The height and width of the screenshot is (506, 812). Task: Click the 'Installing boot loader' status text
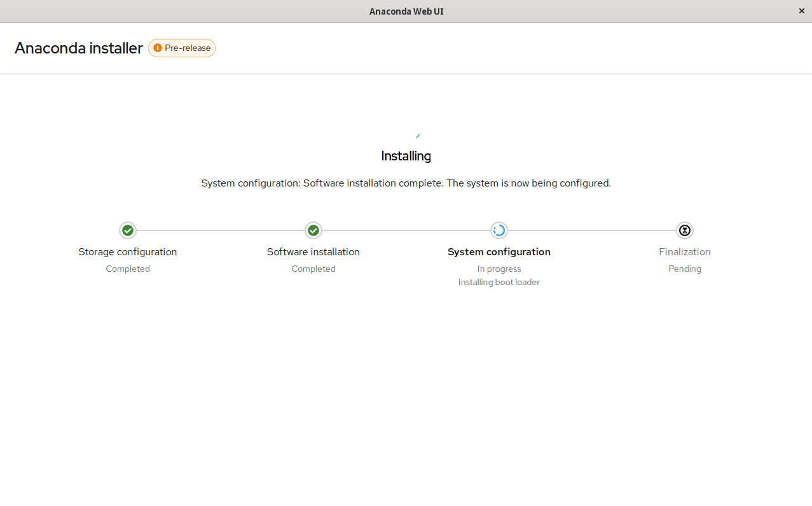point(499,282)
